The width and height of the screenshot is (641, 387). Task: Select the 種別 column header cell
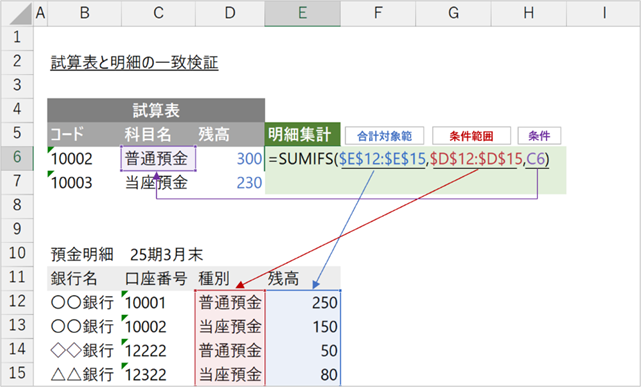point(230,278)
